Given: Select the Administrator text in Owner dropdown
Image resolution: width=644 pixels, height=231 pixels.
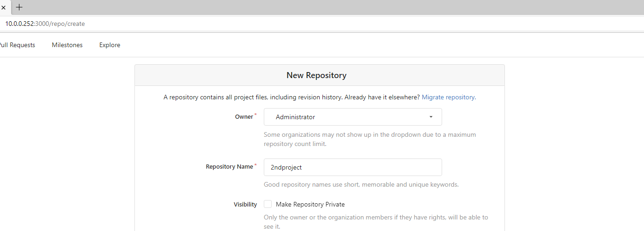Looking at the screenshot, I should 295,117.
